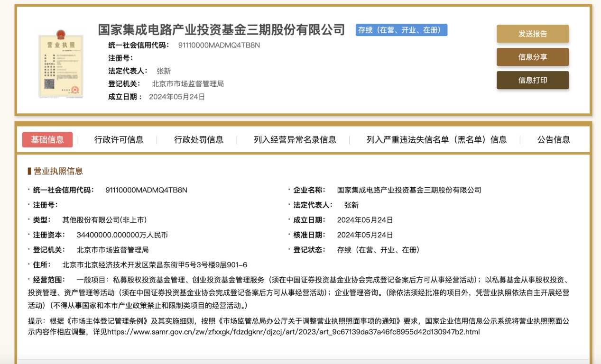Print the page with 信息打印
This screenshot has height=364, width=601.
[x=532, y=80]
